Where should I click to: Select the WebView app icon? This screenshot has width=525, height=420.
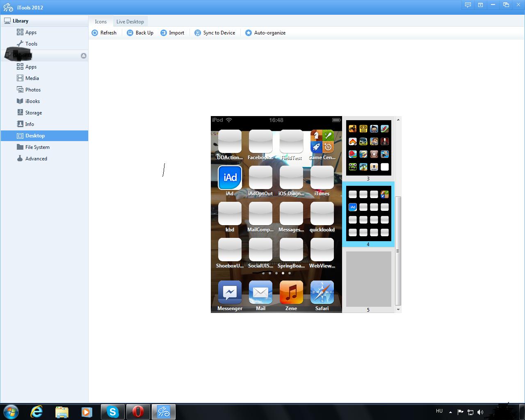tap(322, 250)
